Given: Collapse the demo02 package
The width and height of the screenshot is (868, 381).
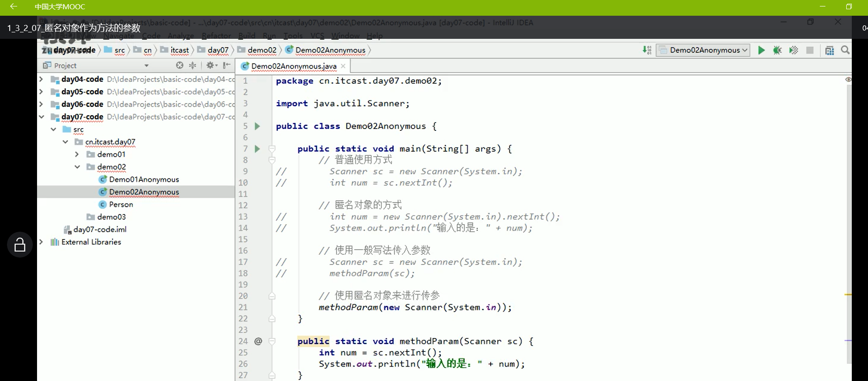Looking at the screenshot, I should point(77,166).
